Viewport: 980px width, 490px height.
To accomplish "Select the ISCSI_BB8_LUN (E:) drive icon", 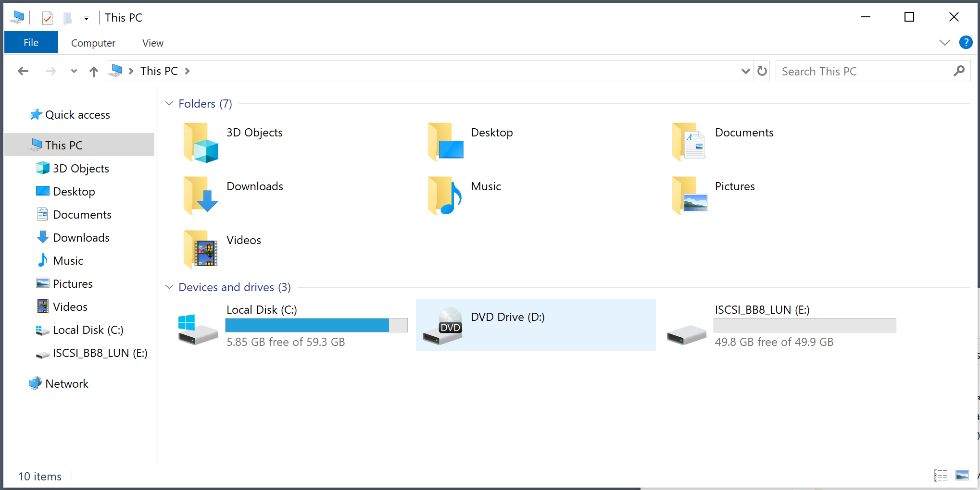I will coord(687,334).
